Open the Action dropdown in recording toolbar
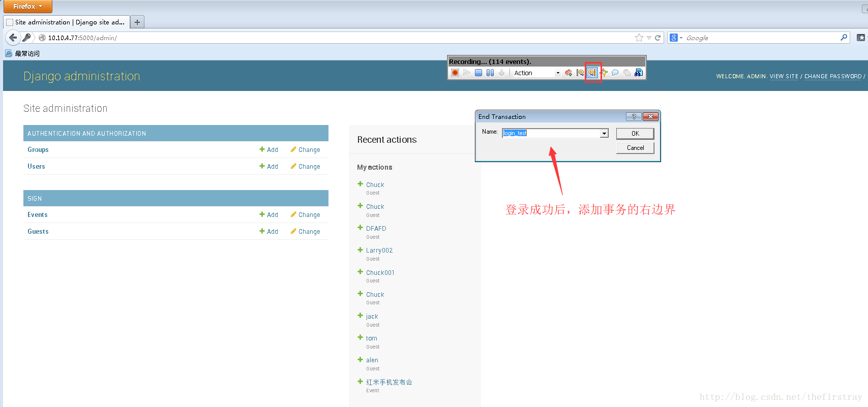Viewport: 868px width, 407px height. 536,73
